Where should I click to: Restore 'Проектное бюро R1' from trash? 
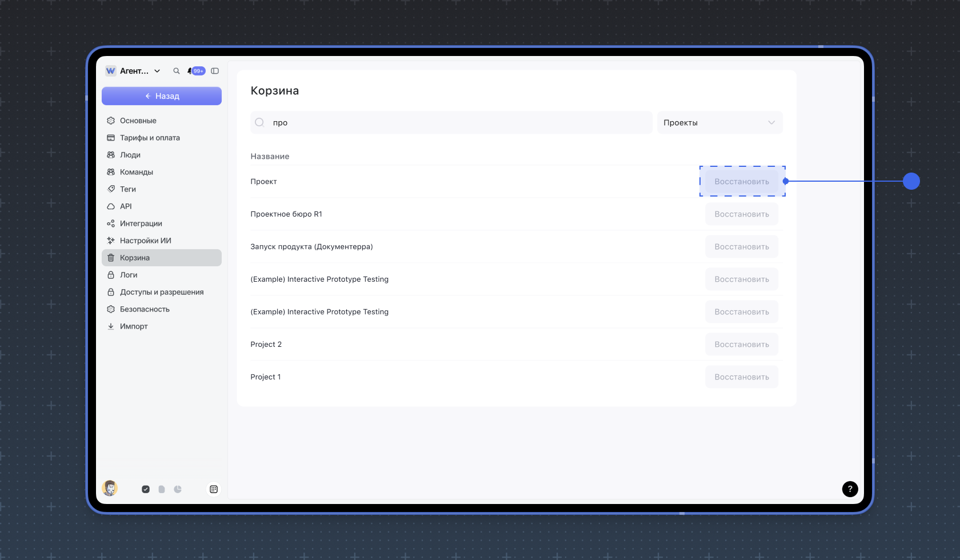point(741,214)
